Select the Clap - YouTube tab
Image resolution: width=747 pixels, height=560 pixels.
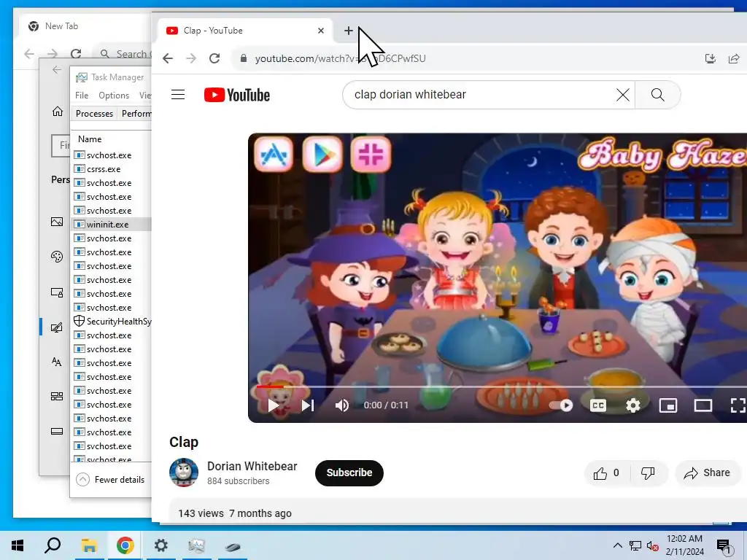tap(245, 31)
